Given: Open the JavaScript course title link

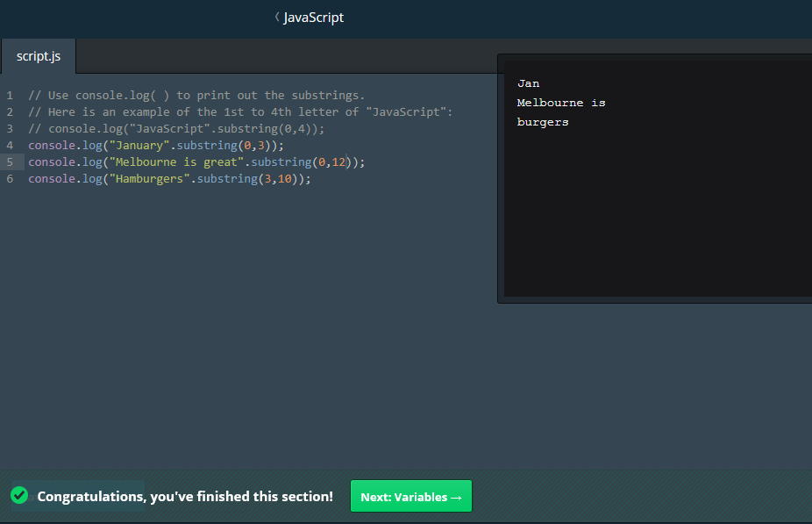Looking at the screenshot, I should point(313,18).
